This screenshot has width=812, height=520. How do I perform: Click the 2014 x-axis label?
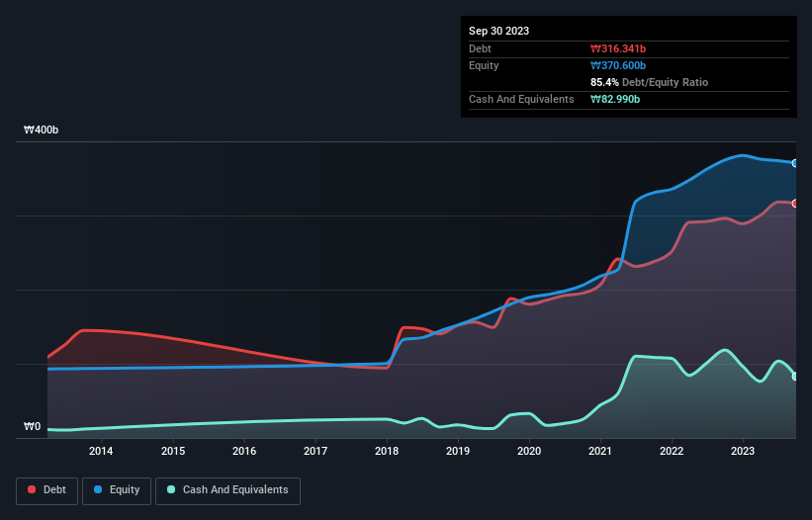(101, 451)
